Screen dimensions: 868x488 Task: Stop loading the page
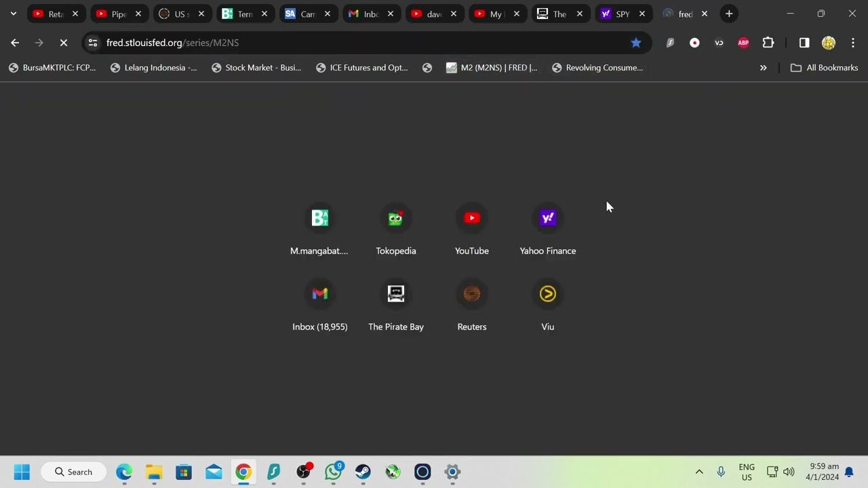(x=64, y=43)
